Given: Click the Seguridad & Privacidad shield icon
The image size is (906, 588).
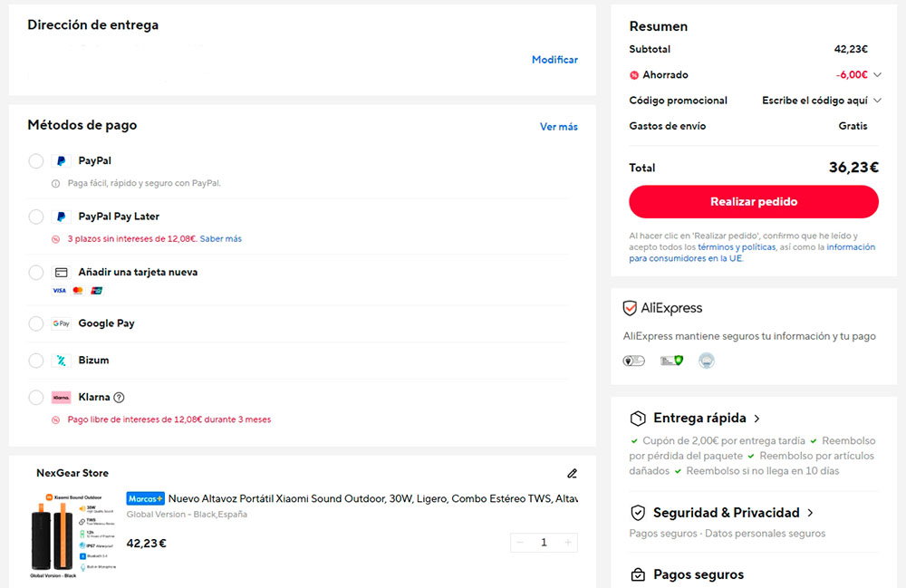Looking at the screenshot, I should tap(638, 513).
